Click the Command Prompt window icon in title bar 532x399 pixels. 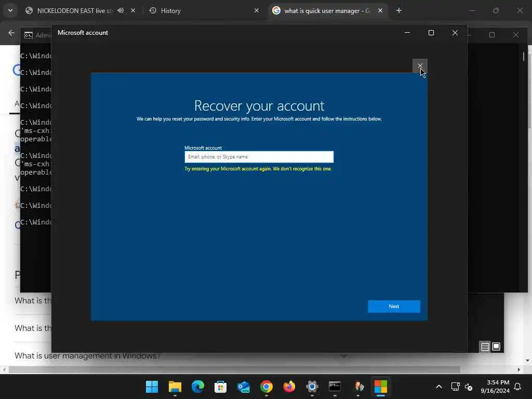29,35
